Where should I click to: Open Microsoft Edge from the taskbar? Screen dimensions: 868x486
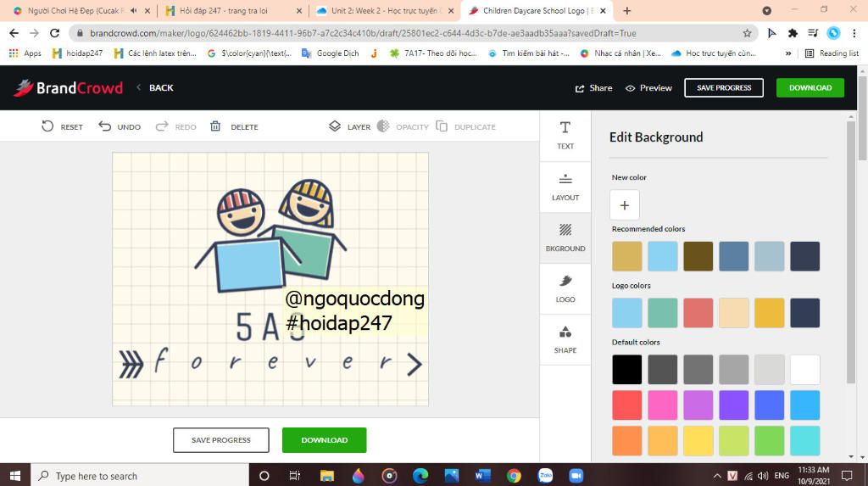[x=420, y=476]
